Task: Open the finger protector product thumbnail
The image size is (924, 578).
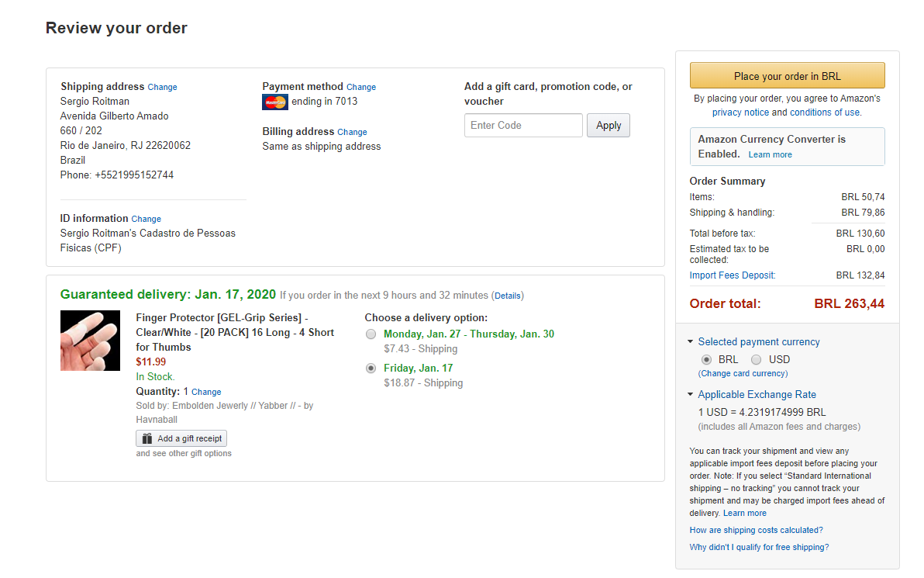Action: [x=91, y=341]
